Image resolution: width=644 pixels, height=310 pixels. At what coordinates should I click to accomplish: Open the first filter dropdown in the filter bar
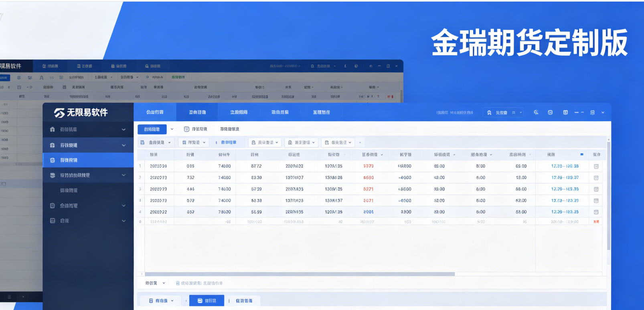156,143
